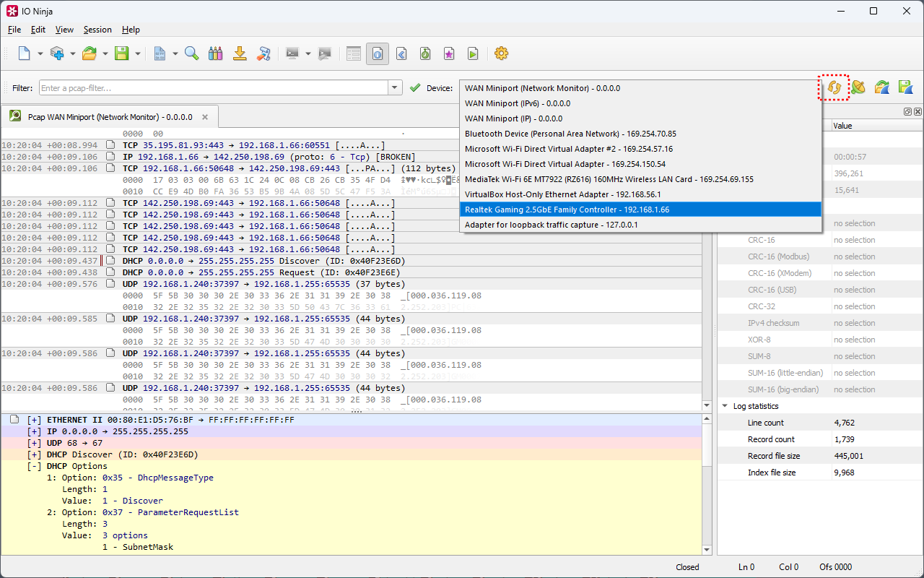Click the orange gear settings icon
The height and width of the screenshot is (578, 924).
(x=501, y=53)
